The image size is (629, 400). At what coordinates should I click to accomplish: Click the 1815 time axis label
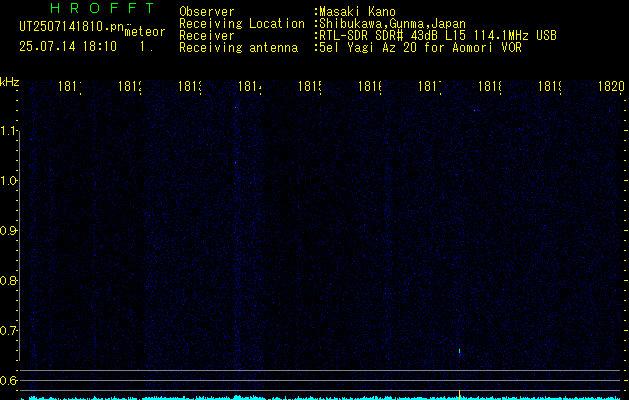pyautogui.click(x=310, y=86)
